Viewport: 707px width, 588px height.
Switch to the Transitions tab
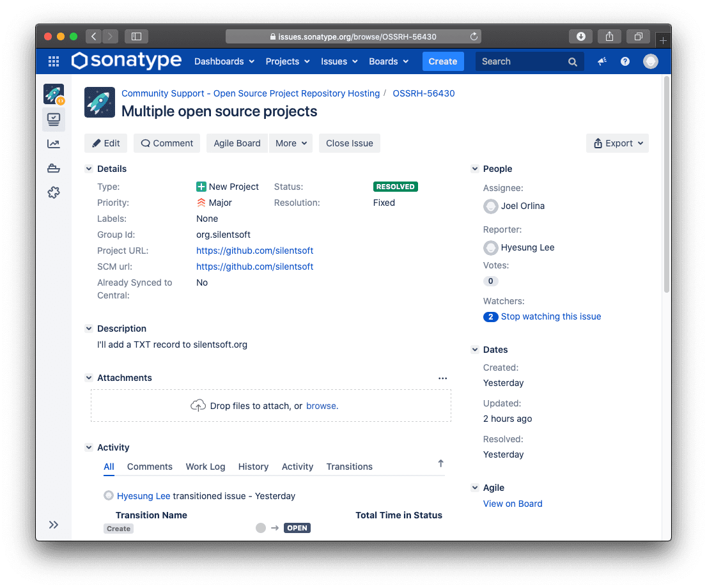(350, 467)
